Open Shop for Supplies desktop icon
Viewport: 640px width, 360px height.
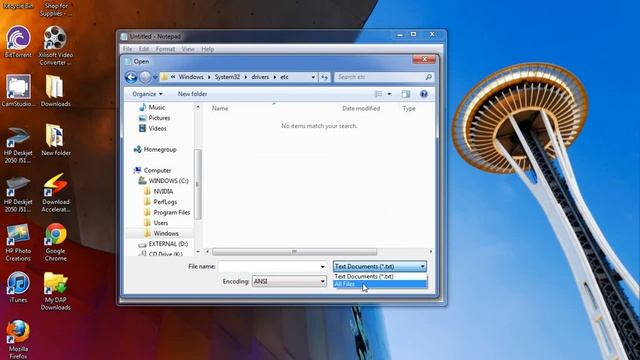click(x=56, y=9)
